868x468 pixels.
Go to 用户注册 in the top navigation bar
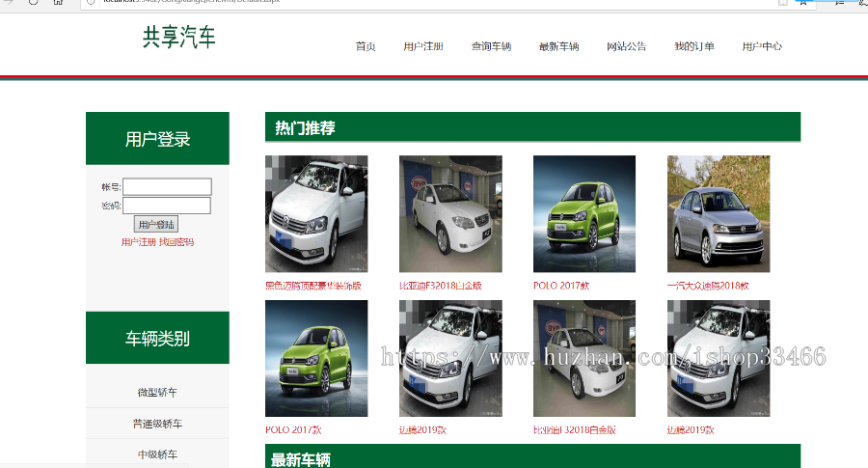pyautogui.click(x=423, y=46)
